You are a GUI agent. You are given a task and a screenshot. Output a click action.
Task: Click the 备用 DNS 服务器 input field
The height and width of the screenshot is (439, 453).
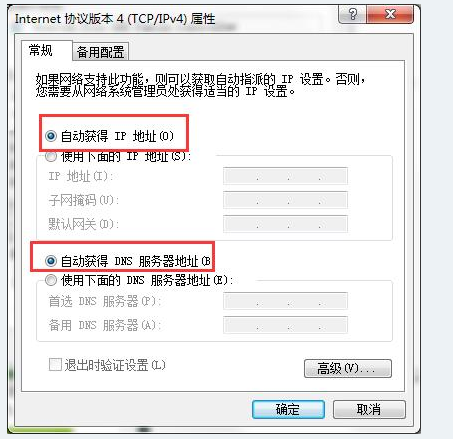285,325
